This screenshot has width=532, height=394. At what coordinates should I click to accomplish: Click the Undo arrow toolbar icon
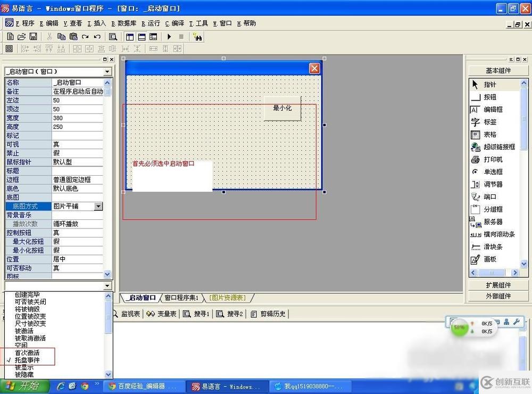[x=97, y=36]
